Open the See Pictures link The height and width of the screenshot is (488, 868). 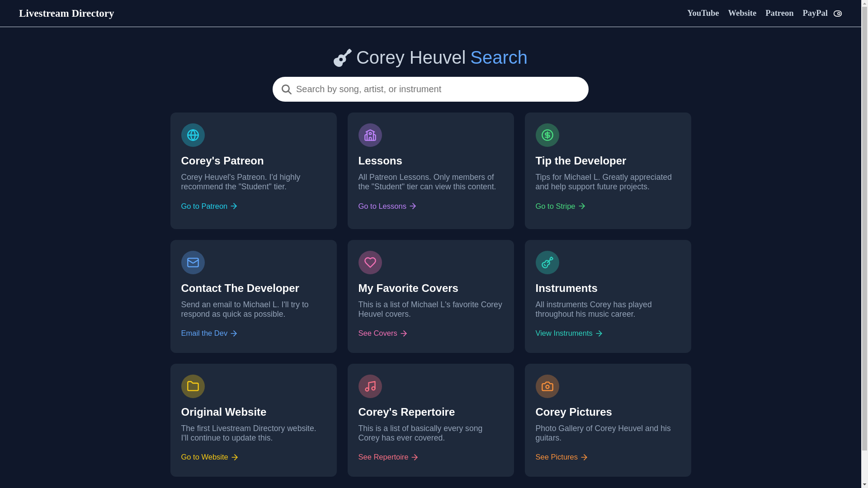[561, 457]
